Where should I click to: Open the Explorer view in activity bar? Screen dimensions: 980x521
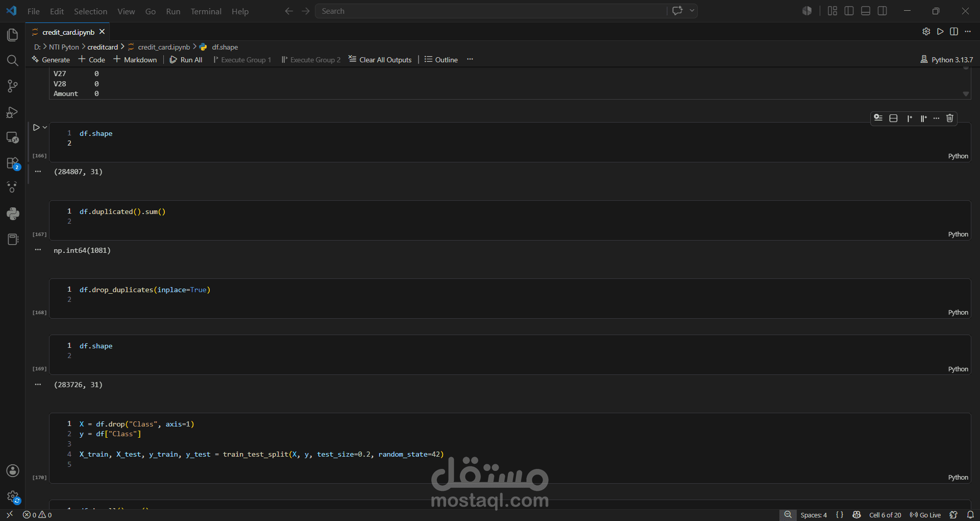point(13,35)
